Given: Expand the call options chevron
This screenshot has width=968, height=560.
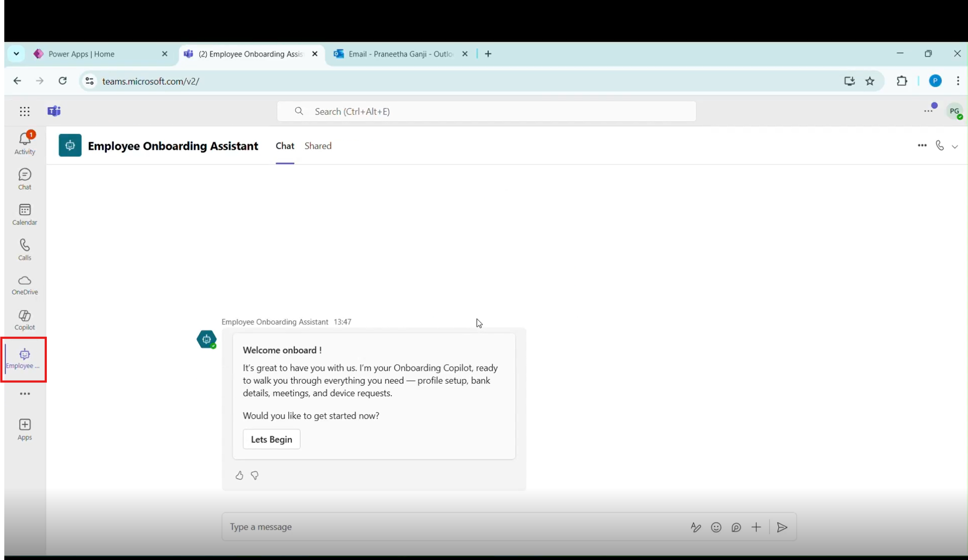Looking at the screenshot, I should pyautogui.click(x=955, y=147).
